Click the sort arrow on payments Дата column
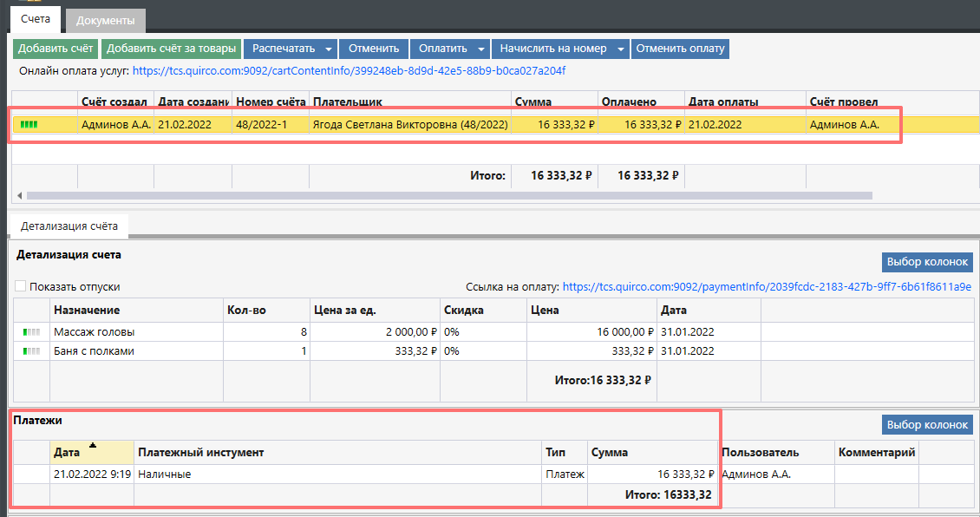The width and height of the screenshot is (980, 517). tap(93, 445)
